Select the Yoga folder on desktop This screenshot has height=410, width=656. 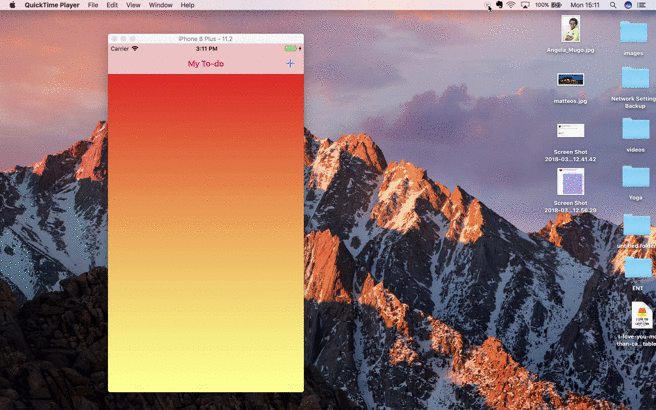[636, 176]
